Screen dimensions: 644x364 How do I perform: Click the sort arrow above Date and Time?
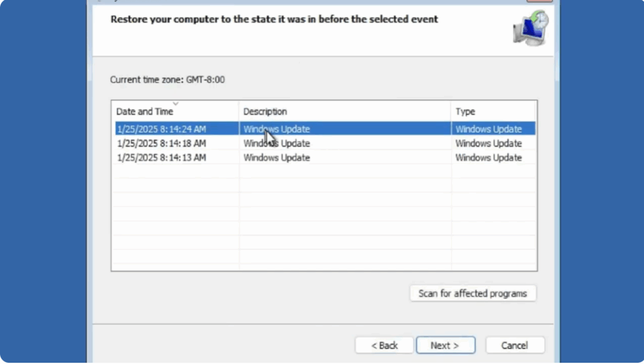click(x=175, y=103)
